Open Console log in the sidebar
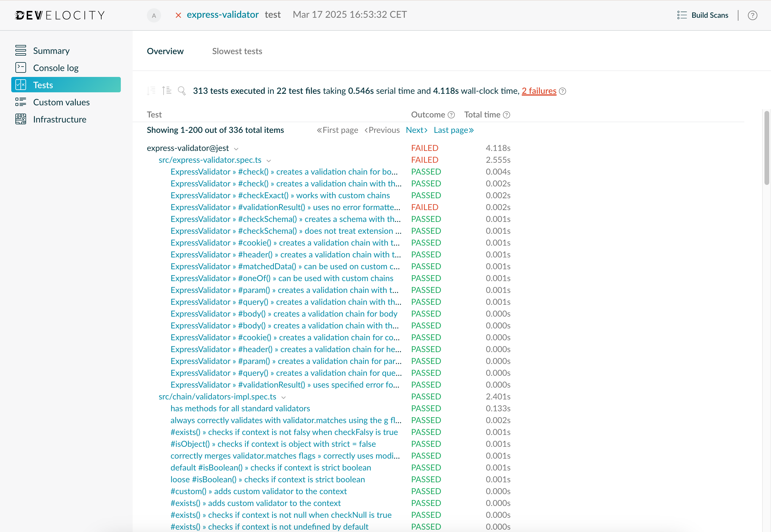The width and height of the screenshot is (771, 532). (56, 68)
